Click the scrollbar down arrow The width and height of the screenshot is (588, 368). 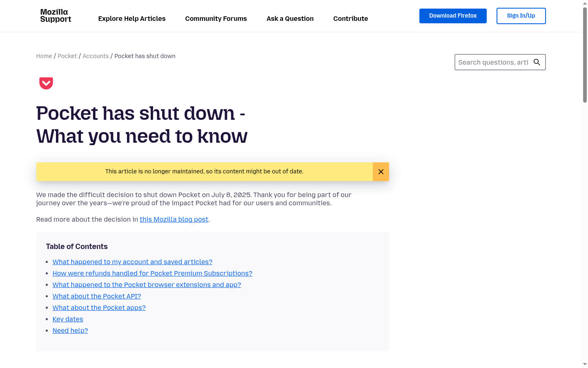point(585,364)
